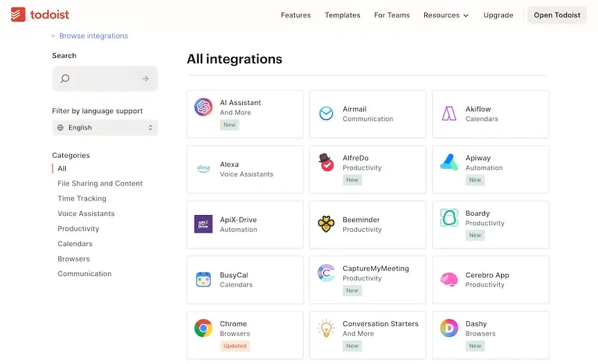Open the Upgrade menu item

click(x=498, y=15)
